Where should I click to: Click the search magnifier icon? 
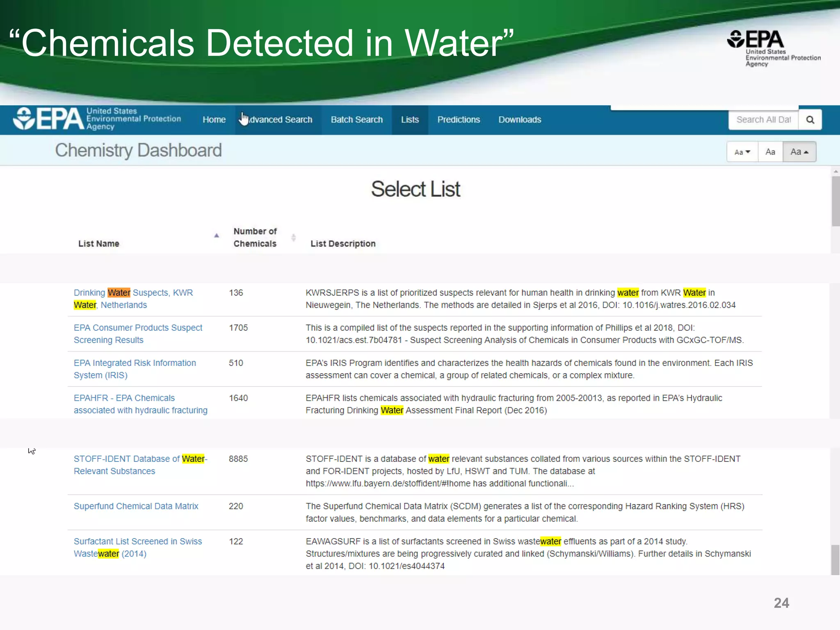pos(810,120)
